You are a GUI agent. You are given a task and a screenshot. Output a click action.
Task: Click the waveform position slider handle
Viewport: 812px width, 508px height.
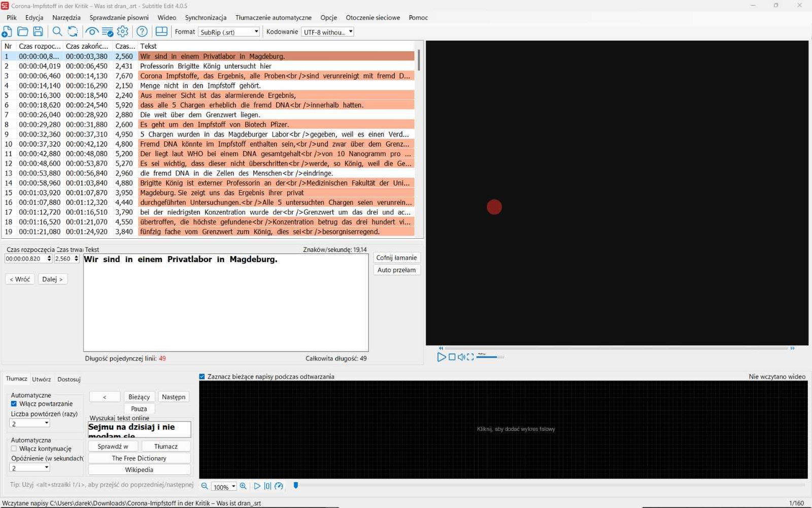click(x=296, y=486)
